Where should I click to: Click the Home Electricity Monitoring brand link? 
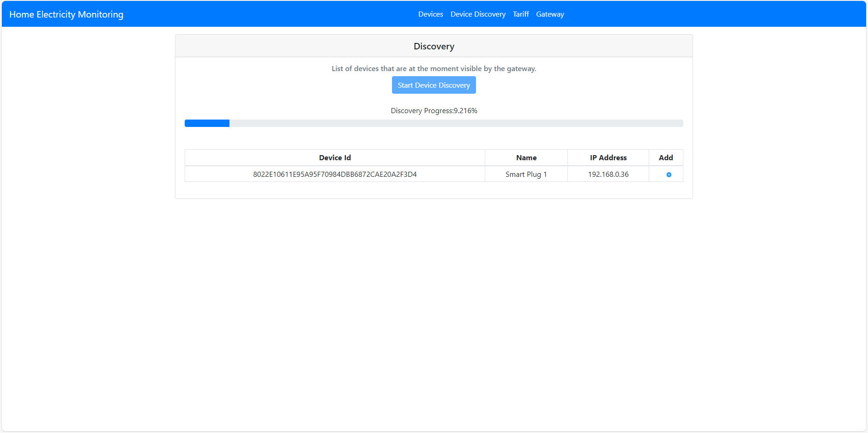pyautogui.click(x=66, y=14)
